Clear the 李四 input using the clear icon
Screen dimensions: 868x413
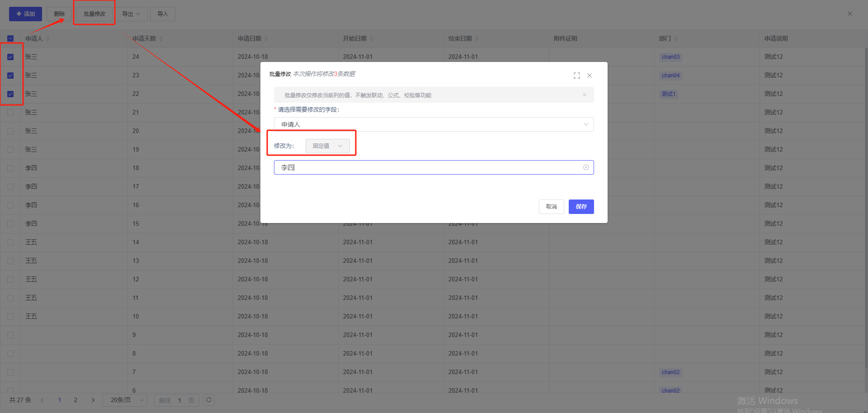586,167
